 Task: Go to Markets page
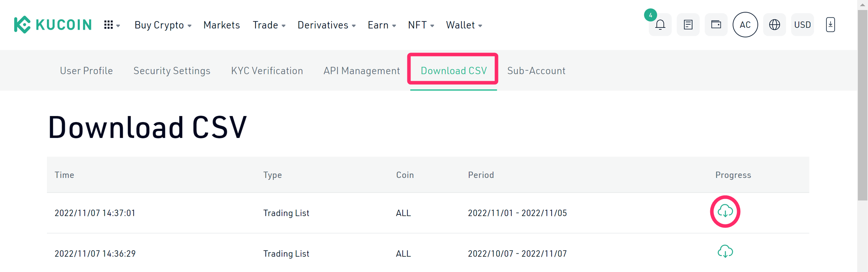pyautogui.click(x=222, y=25)
